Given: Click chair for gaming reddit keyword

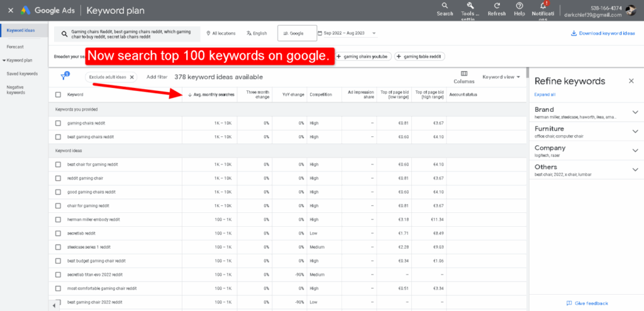Looking at the screenshot, I should click(x=88, y=205).
